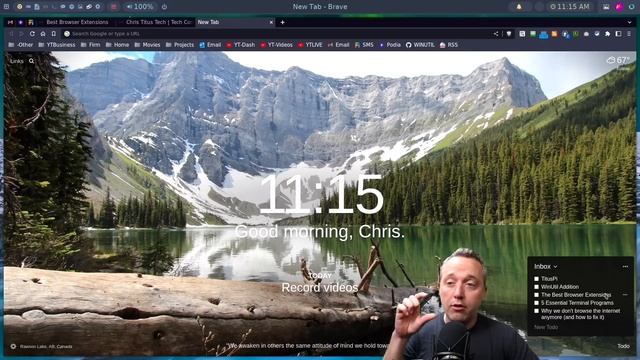Screen dimensions: 640x360
Task: Open options for The Best Browser Extensions todo
Action: pyautogui.click(x=625, y=295)
